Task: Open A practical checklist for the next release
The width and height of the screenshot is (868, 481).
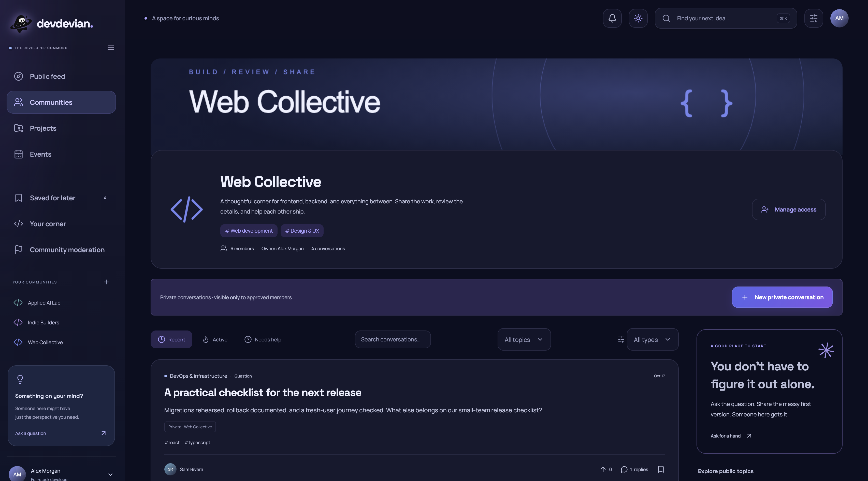Action: coord(263,393)
